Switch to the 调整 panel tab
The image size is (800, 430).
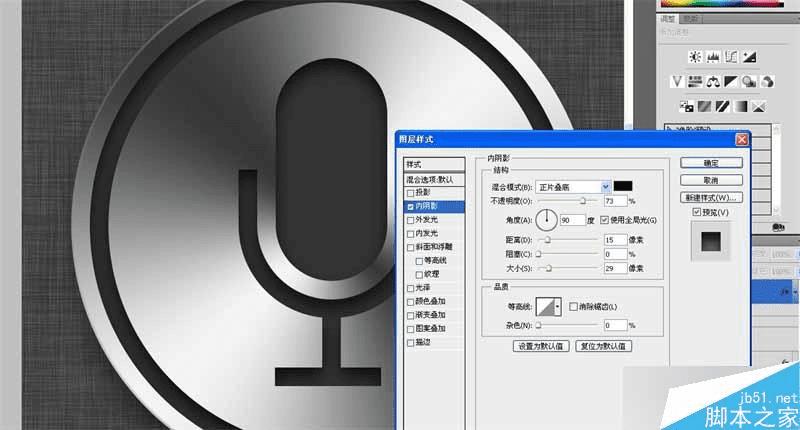(x=668, y=19)
